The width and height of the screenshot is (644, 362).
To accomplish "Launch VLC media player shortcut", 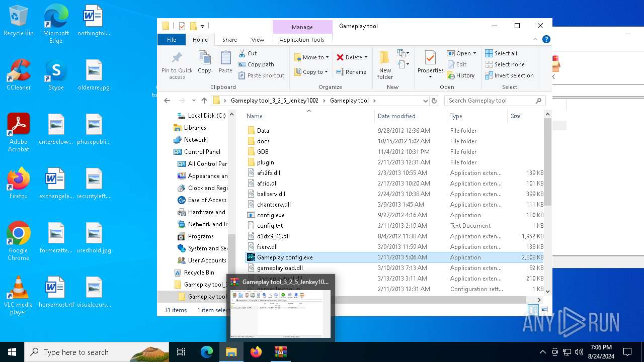I will (x=19, y=296).
